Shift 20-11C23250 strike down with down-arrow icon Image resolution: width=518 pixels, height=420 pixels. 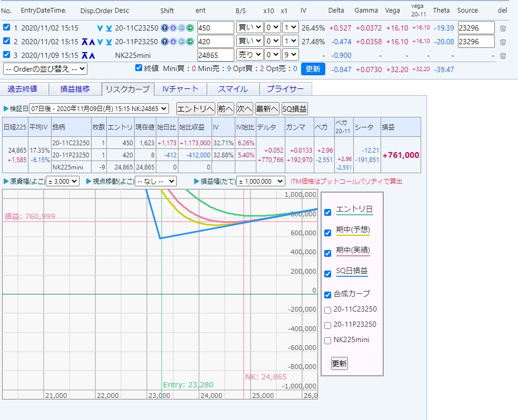point(173,28)
